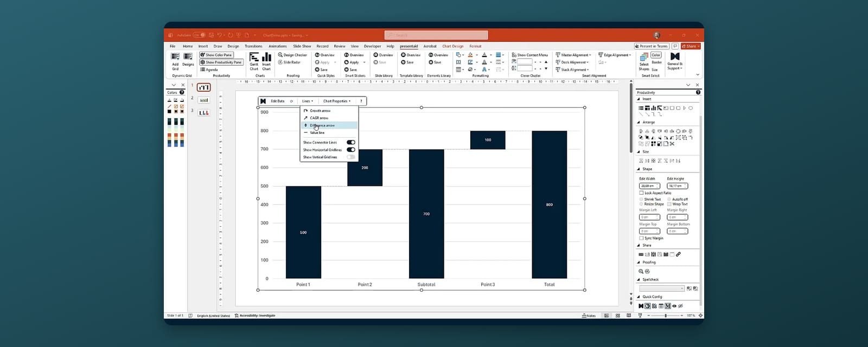Enable Show Vertical Gridlines toggle

click(351, 157)
